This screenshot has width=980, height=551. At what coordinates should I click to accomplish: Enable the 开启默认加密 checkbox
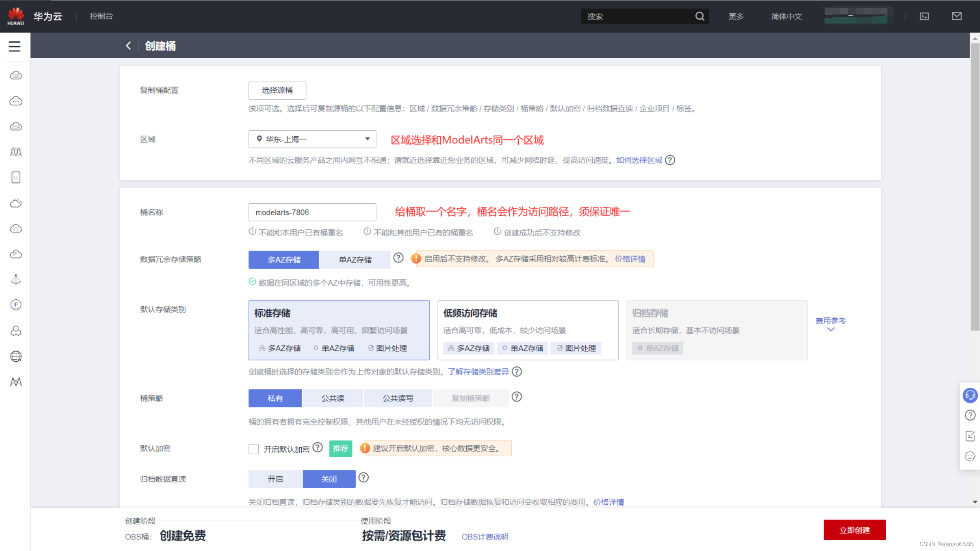coord(254,449)
